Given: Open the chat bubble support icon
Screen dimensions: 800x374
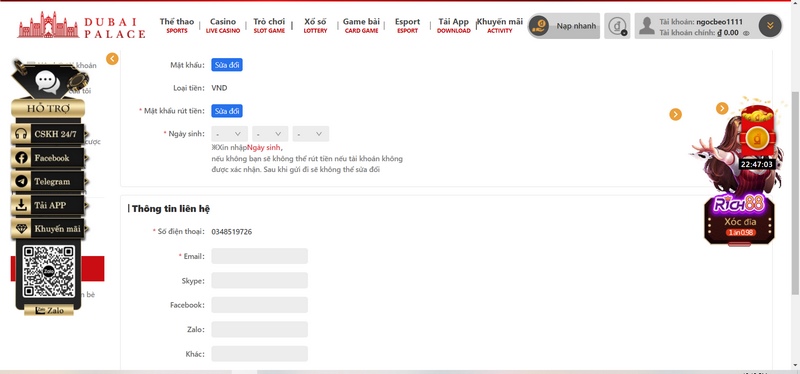Looking at the screenshot, I should tap(48, 82).
